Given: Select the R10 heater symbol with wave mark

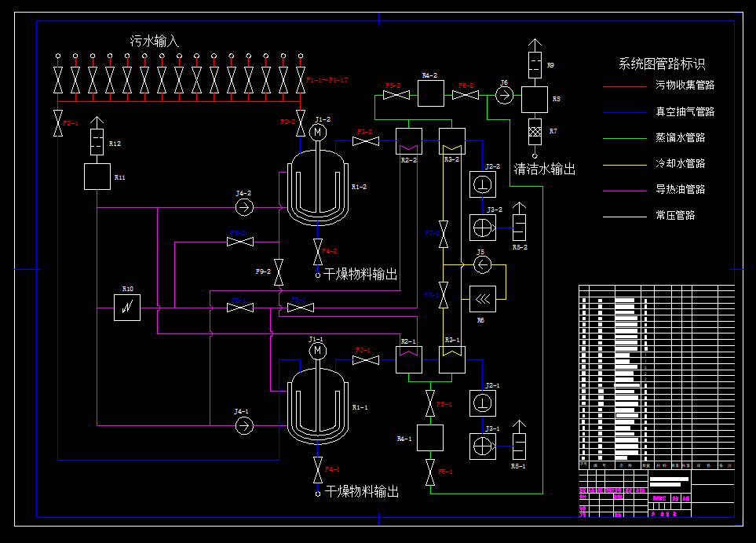Looking at the screenshot, I should pyautogui.click(x=127, y=308).
